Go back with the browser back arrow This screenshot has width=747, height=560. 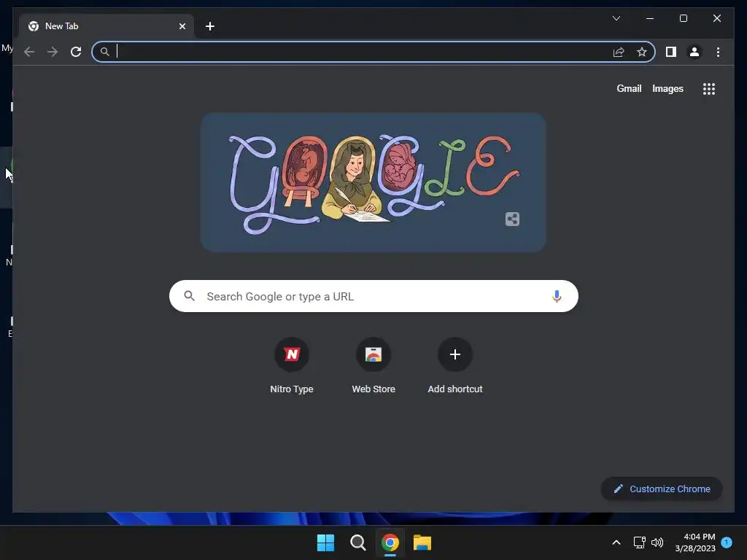pos(29,52)
